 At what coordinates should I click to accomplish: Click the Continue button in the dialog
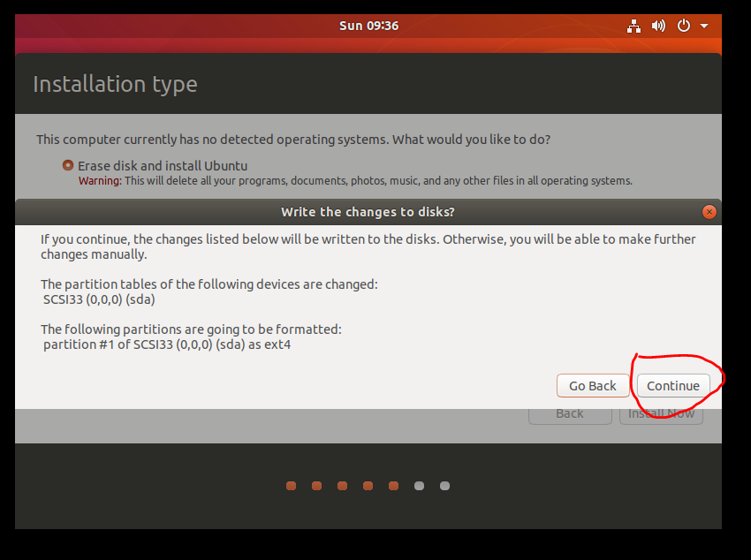(x=673, y=386)
